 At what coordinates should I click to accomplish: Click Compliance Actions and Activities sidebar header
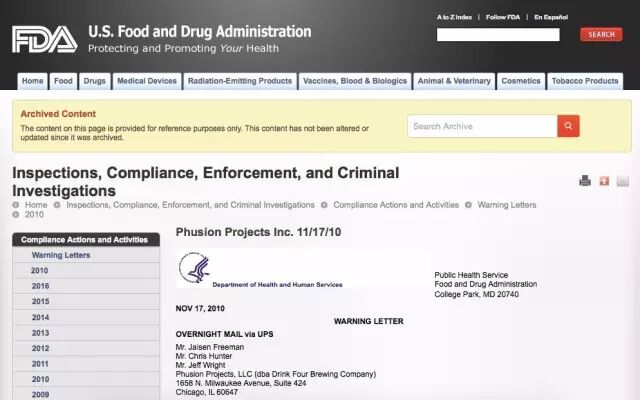86,240
